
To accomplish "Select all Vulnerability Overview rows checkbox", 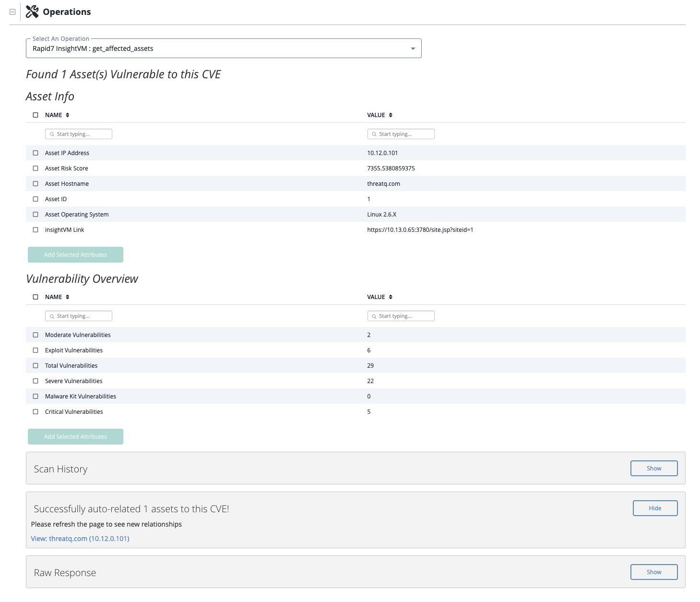I will [36, 297].
